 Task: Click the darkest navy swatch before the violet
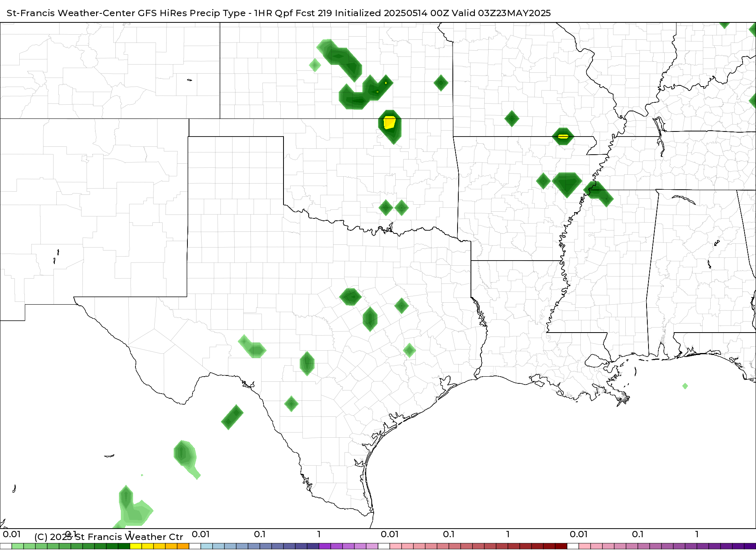point(313,546)
